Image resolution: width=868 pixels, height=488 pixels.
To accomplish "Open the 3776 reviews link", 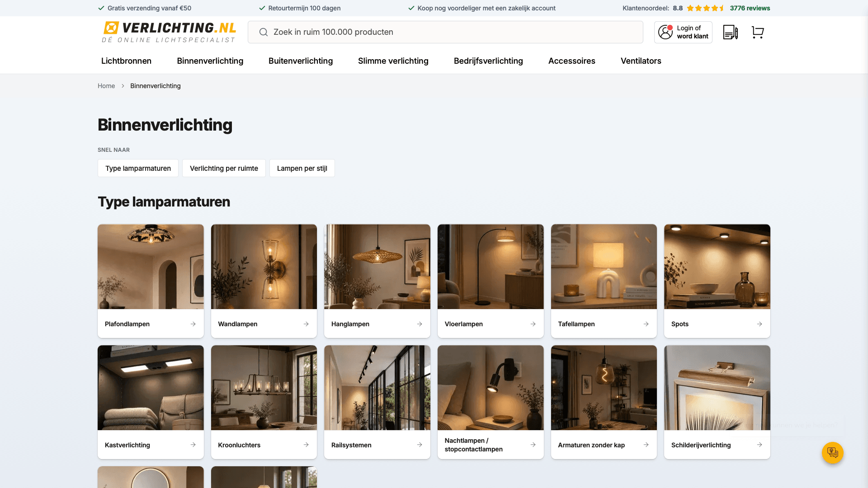I will click(750, 8).
